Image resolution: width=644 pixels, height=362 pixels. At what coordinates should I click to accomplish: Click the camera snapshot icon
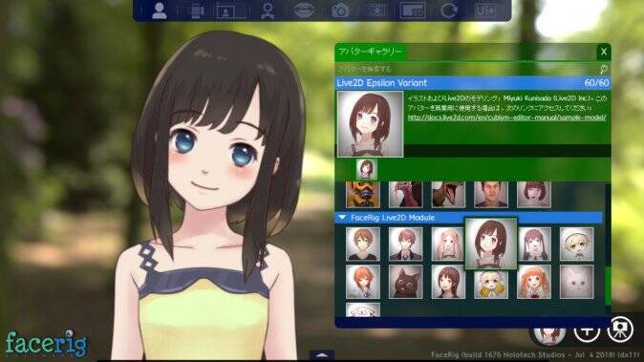[x=340, y=11]
